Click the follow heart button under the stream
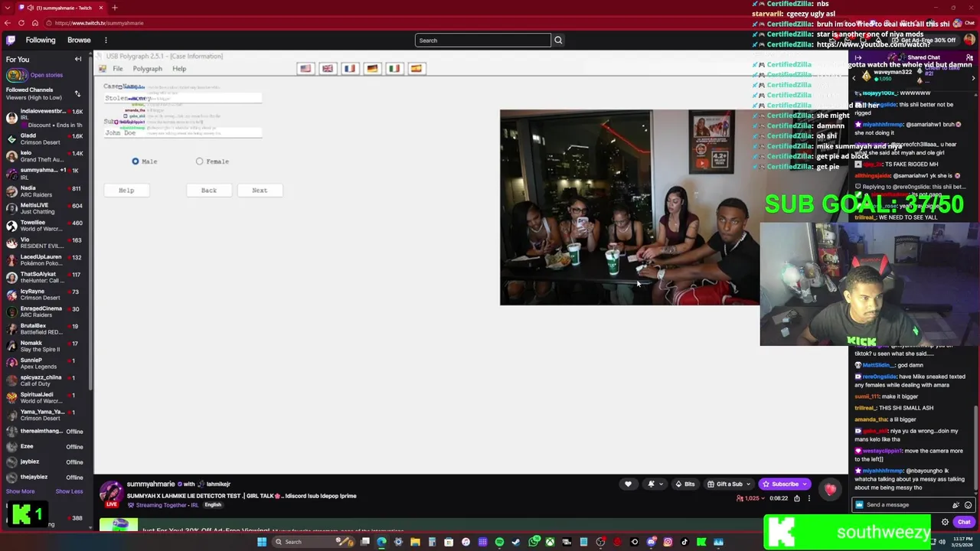Image resolution: width=980 pixels, height=551 pixels. pos(628,484)
